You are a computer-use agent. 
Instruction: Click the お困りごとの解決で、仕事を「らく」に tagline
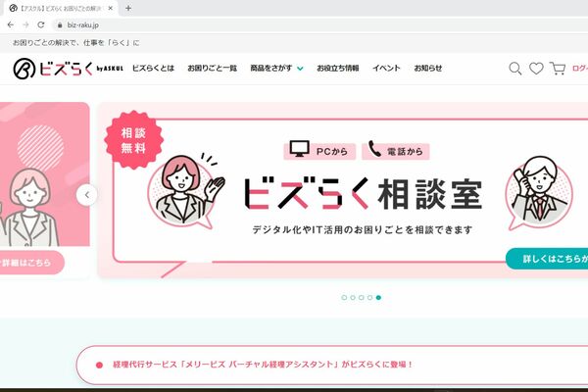pyautogui.click(x=76, y=43)
